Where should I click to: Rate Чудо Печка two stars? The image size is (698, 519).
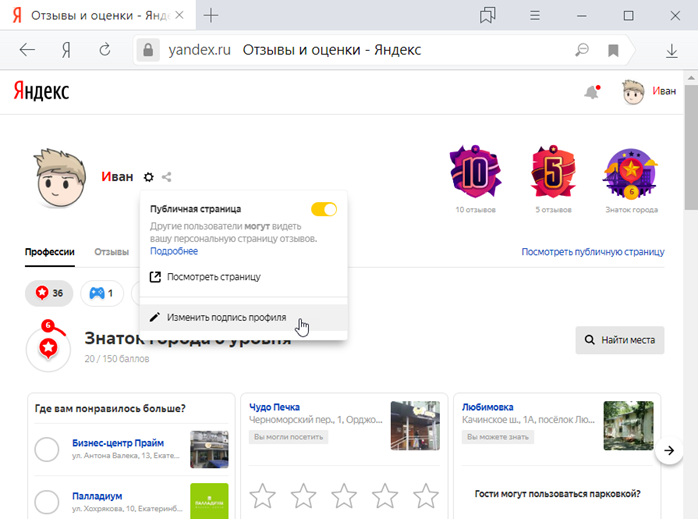[303, 495]
